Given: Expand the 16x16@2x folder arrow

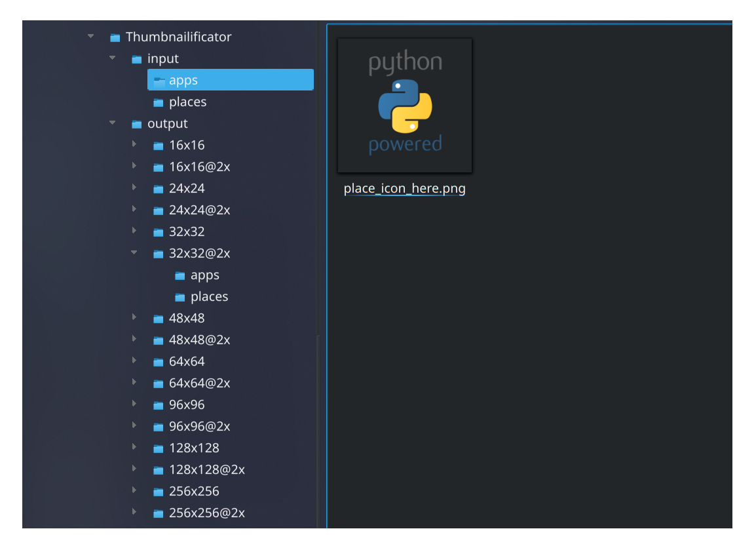Looking at the screenshot, I should (134, 166).
